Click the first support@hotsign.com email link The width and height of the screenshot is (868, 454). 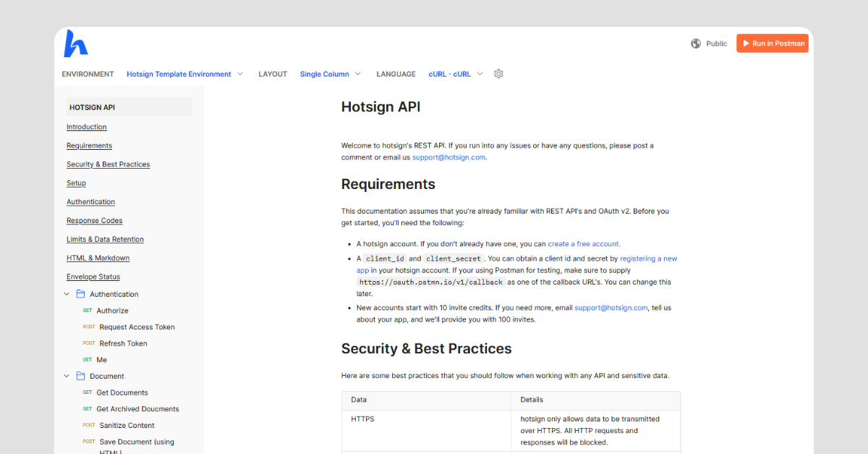click(x=448, y=157)
